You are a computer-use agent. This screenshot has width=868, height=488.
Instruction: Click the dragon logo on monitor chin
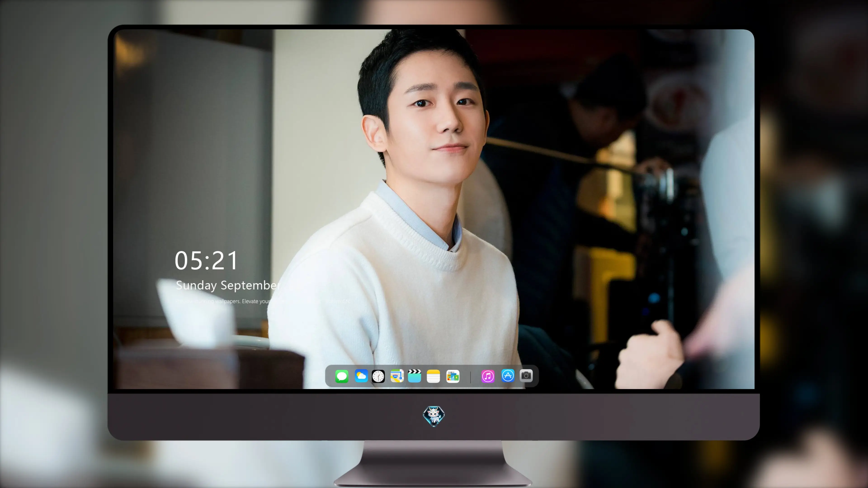click(434, 416)
